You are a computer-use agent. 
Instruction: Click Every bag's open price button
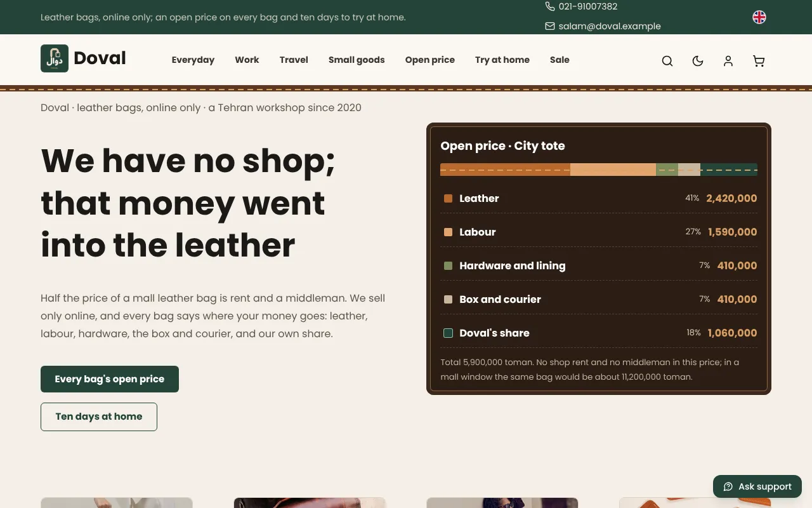(110, 379)
